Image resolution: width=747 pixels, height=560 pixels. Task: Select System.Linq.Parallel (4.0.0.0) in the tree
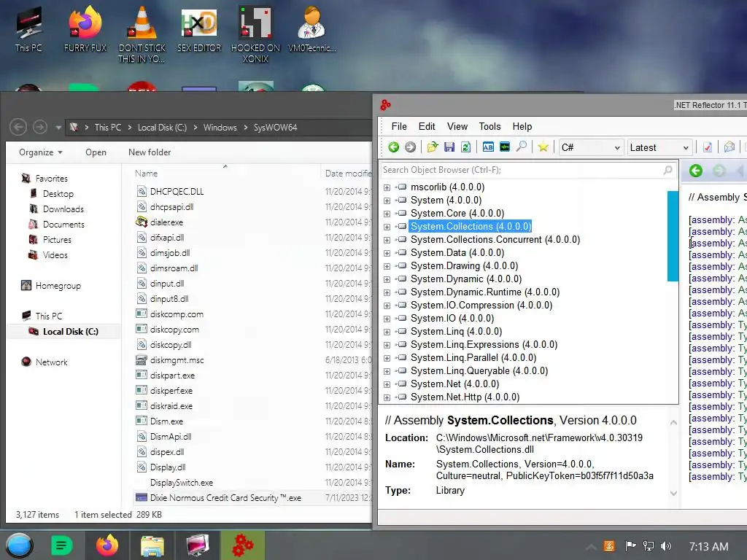click(473, 358)
